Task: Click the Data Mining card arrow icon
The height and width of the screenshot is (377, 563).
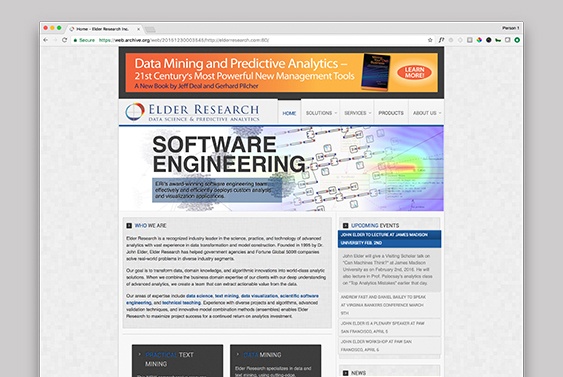Action: tap(238, 354)
